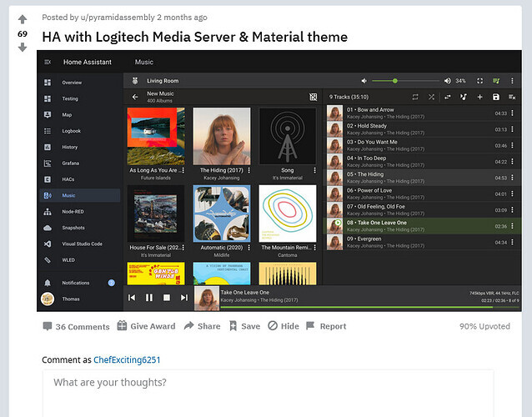Click the scroll-to-current-track icon
The height and width of the screenshot is (417, 532).
click(x=464, y=97)
